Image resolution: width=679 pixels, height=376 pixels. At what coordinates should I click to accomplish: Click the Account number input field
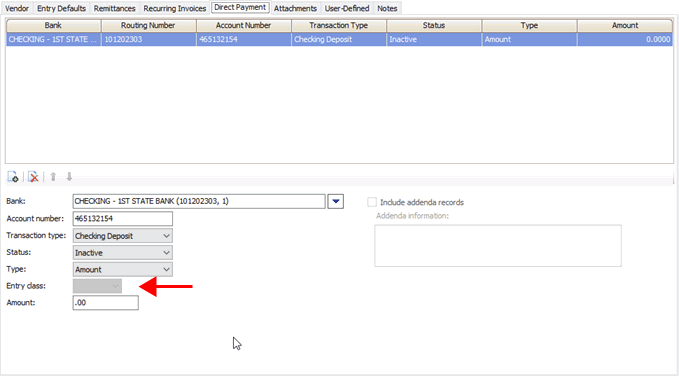123,219
